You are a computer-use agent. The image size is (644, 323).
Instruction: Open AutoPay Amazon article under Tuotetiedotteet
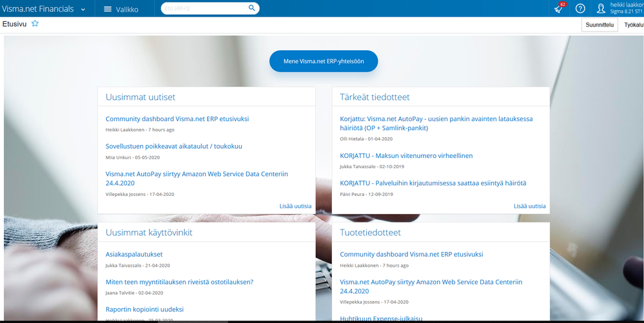[x=431, y=286]
